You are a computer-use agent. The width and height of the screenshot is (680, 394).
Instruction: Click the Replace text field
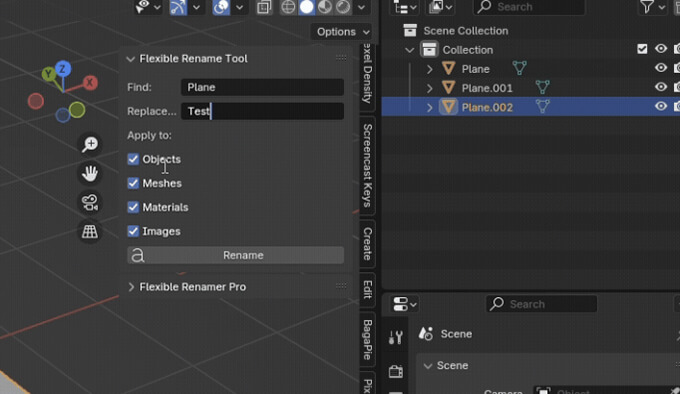tap(262, 111)
